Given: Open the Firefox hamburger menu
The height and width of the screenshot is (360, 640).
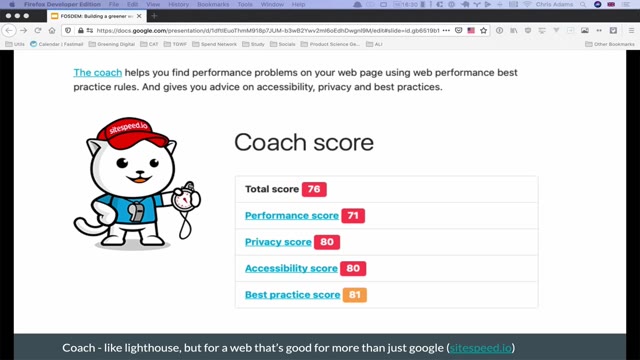Looking at the screenshot, I should [631, 31].
